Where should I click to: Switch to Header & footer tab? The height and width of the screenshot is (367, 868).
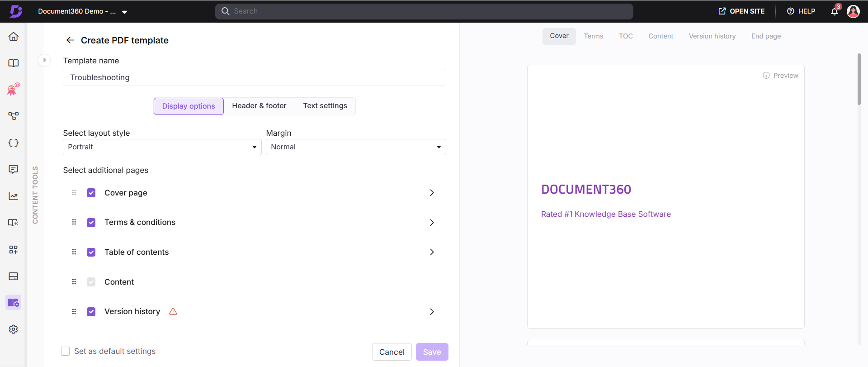point(259,106)
